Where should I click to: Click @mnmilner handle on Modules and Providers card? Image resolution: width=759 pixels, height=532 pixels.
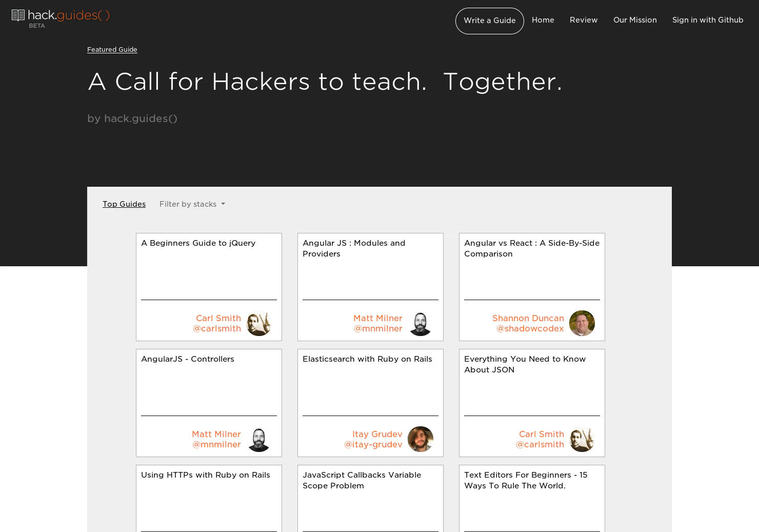tap(378, 329)
